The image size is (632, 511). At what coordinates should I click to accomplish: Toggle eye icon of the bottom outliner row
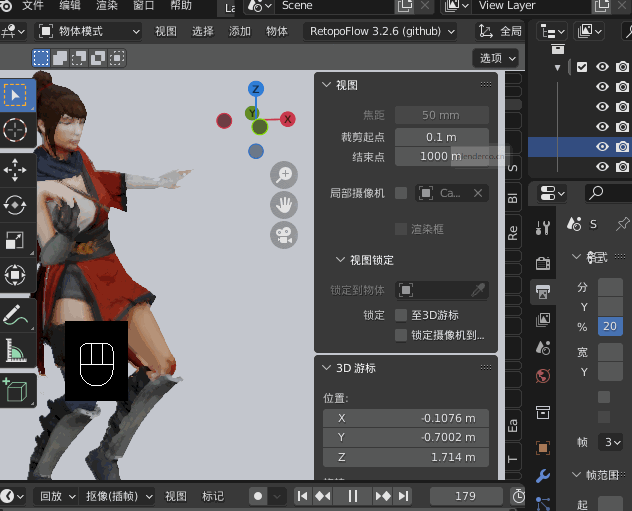(x=602, y=166)
